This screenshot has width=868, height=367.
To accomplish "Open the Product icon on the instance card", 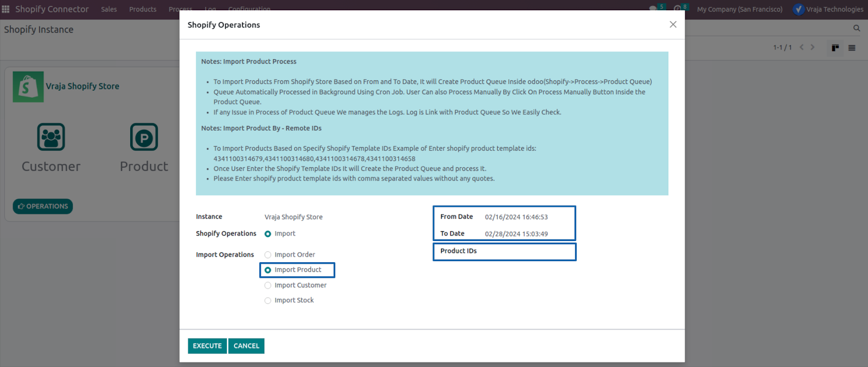I will 144,137.
